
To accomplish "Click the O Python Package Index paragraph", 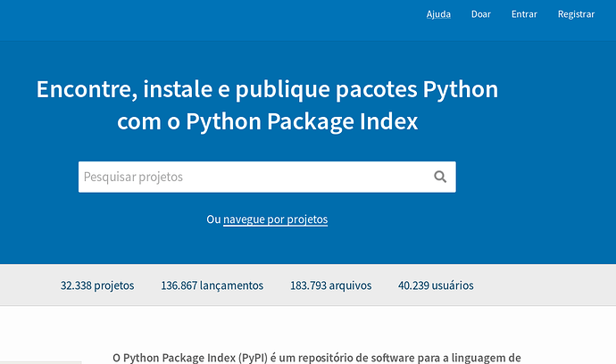I will (317, 358).
